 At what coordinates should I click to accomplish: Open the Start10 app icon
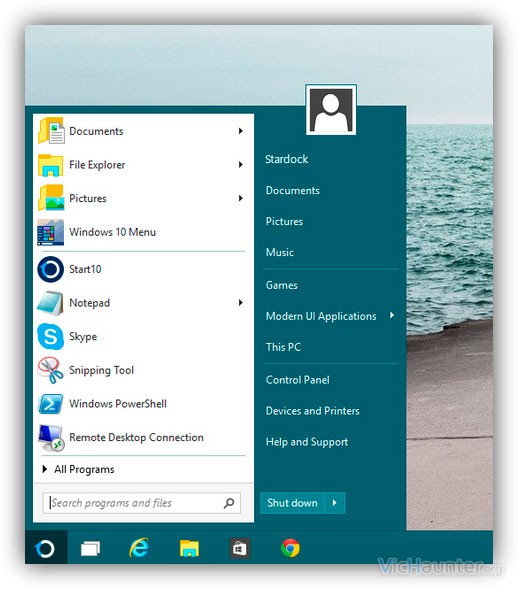click(x=51, y=269)
